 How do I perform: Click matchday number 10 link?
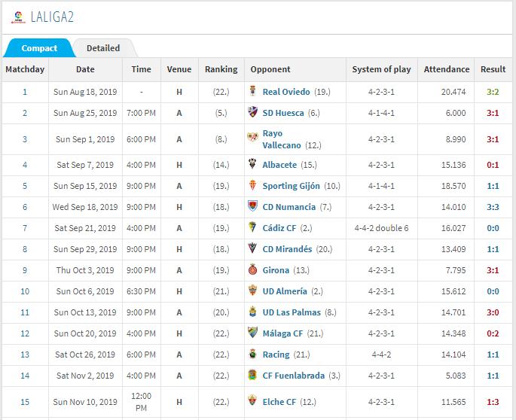(25, 291)
